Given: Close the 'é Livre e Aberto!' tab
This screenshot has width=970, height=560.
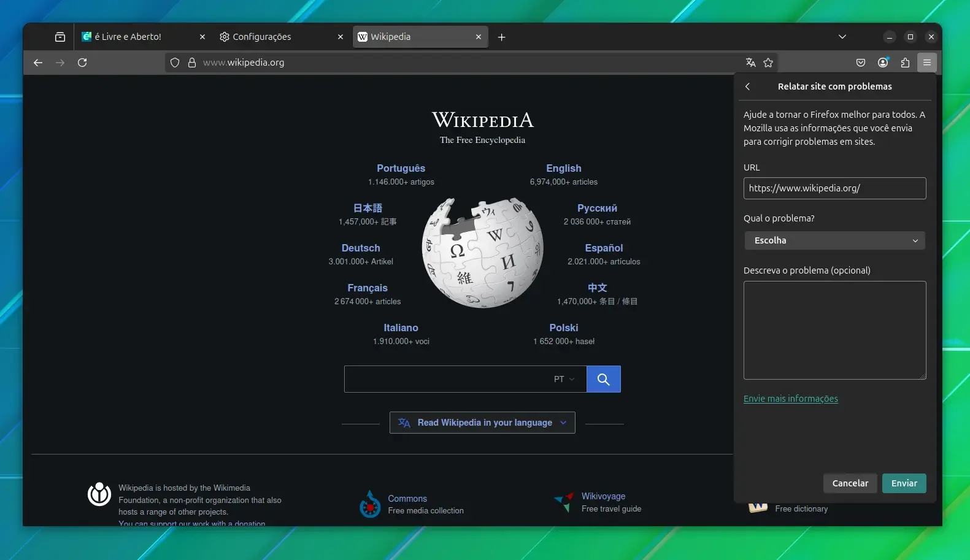Looking at the screenshot, I should (202, 37).
